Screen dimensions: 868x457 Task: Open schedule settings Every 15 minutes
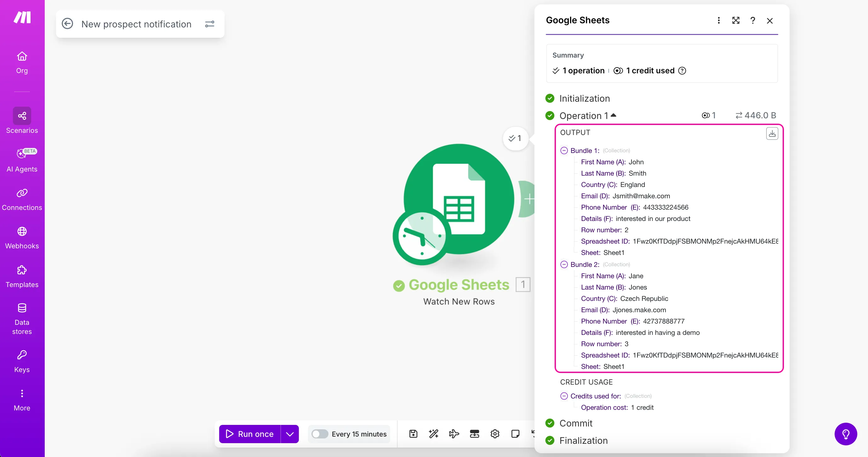pos(359,434)
